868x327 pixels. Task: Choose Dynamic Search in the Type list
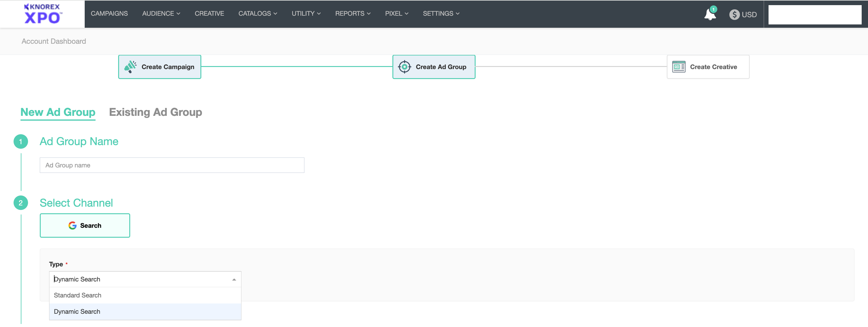pyautogui.click(x=77, y=312)
